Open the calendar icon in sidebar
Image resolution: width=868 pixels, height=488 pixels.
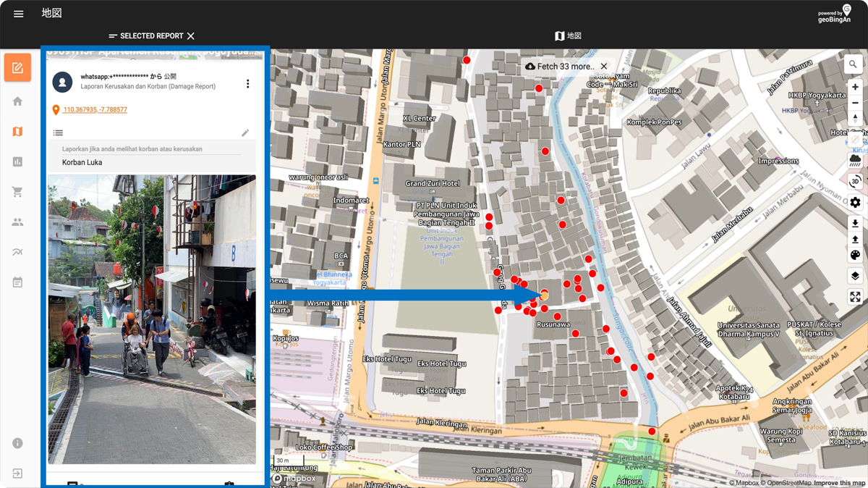tap(17, 282)
